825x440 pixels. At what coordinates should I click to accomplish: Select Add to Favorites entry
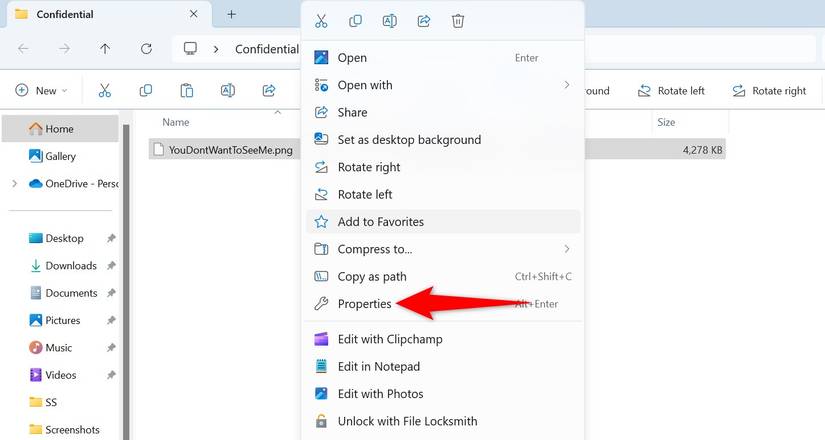click(x=443, y=222)
